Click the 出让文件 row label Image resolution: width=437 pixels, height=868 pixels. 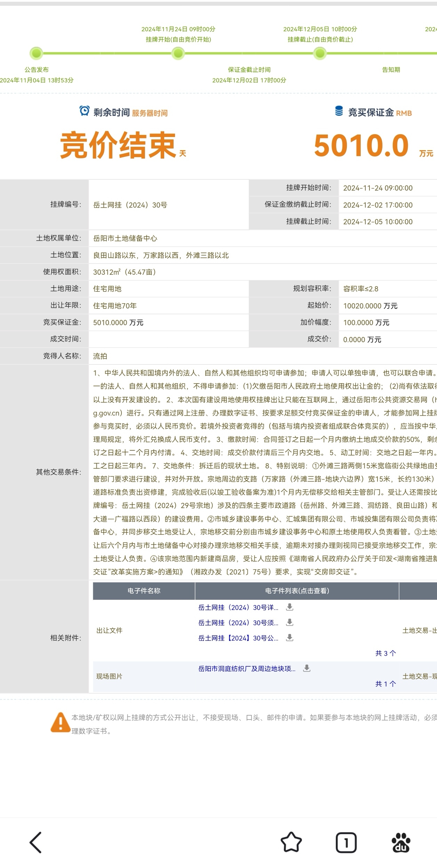tap(109, 630)
